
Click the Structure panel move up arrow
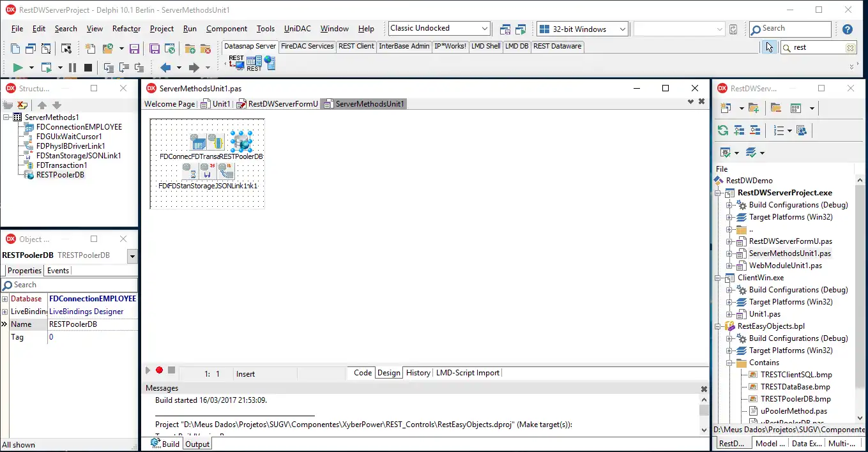coord(42,105)
